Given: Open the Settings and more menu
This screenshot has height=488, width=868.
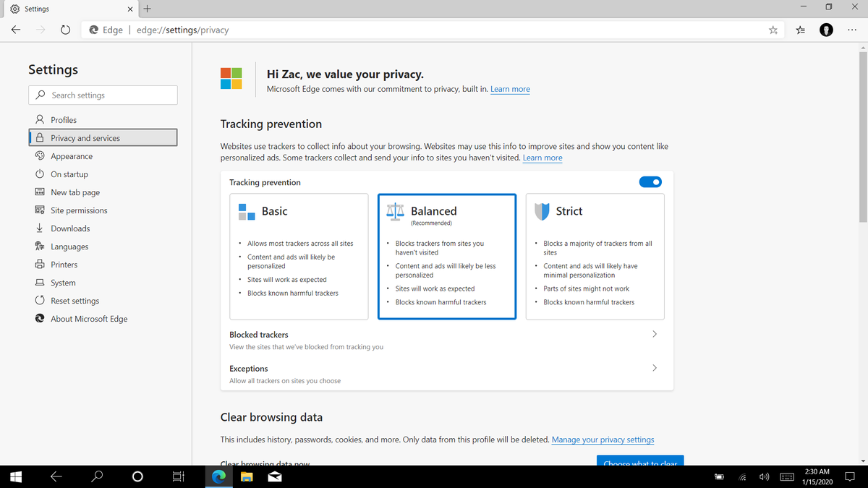Looking at the screenshot, I should click(852, 30).
